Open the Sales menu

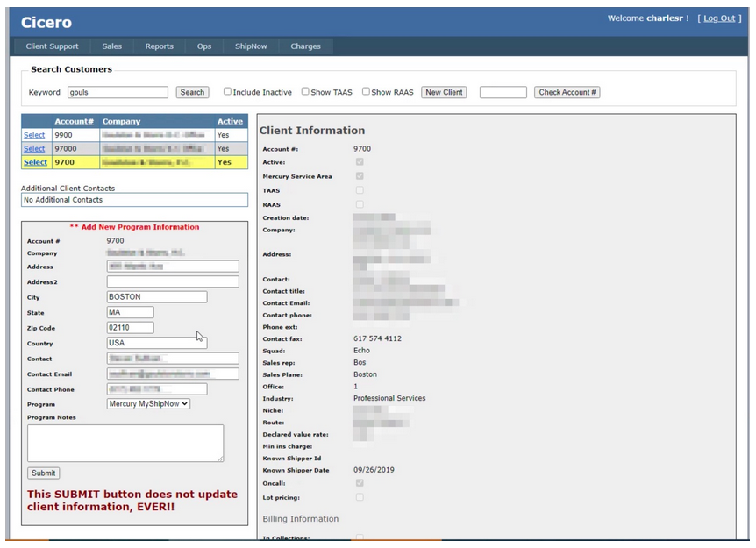pyautogui.click(x=112, y=46)
